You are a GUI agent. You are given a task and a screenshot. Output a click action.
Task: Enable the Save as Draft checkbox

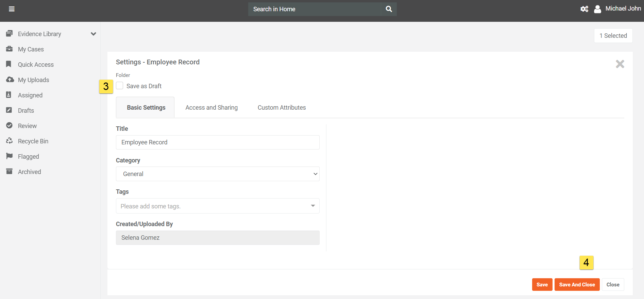point(120,86)
